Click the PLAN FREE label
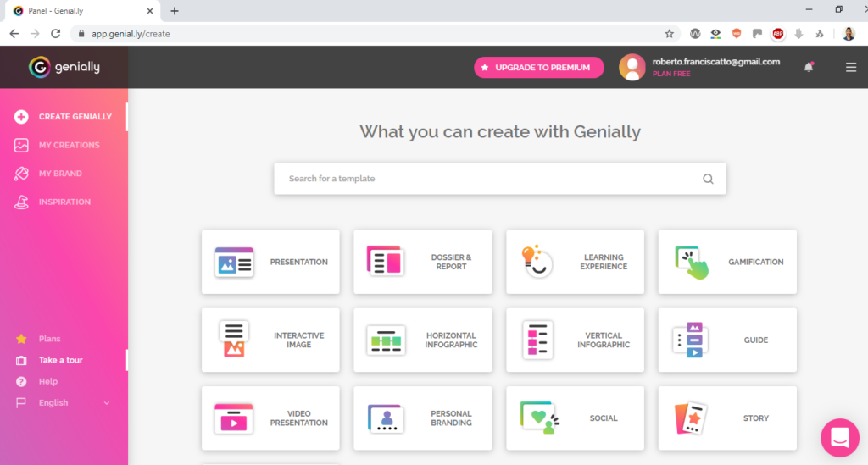 [x=671, y=74]
